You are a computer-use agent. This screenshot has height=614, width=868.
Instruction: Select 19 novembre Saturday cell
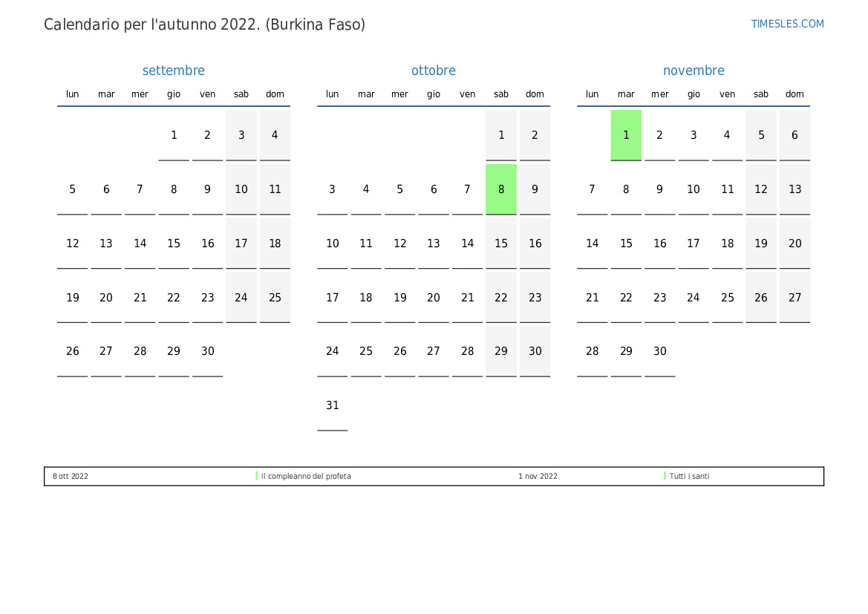pos(761,244)
